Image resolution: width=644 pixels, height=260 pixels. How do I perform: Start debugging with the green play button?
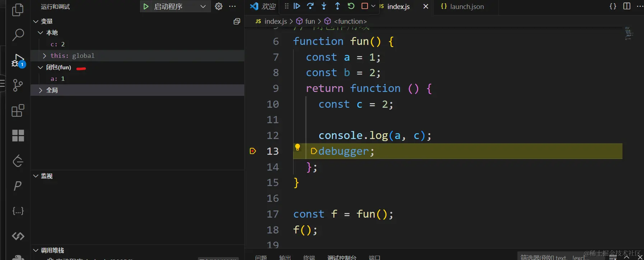coord(146,6)
